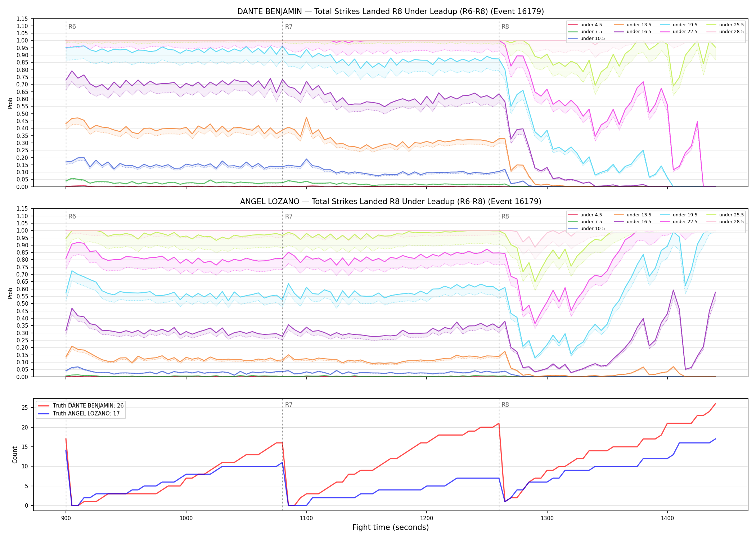Pick 'under 19.5' in Angel Lozano legend

click(x=679, y=215)
